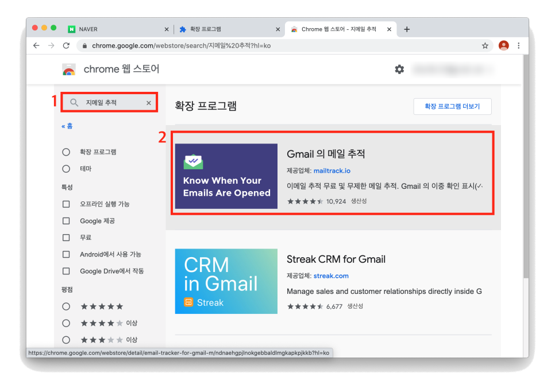Select four stars 이상 rating filter
The height and width of the screenshot is (392, 555).
click(66, 323)
